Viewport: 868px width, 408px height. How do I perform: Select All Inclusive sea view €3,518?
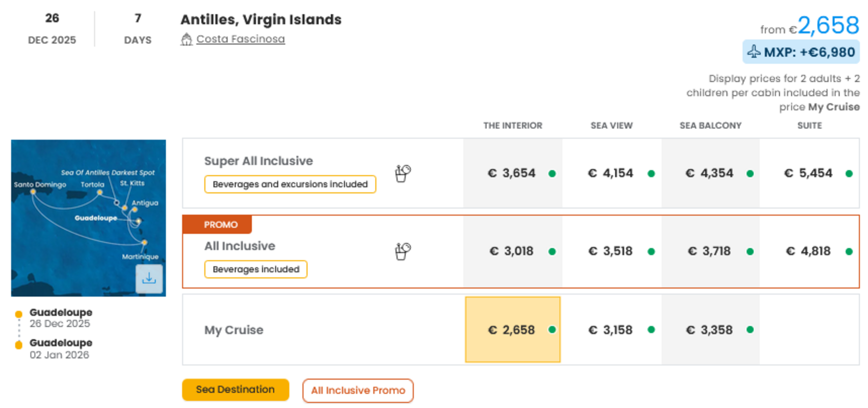point(611,251)
